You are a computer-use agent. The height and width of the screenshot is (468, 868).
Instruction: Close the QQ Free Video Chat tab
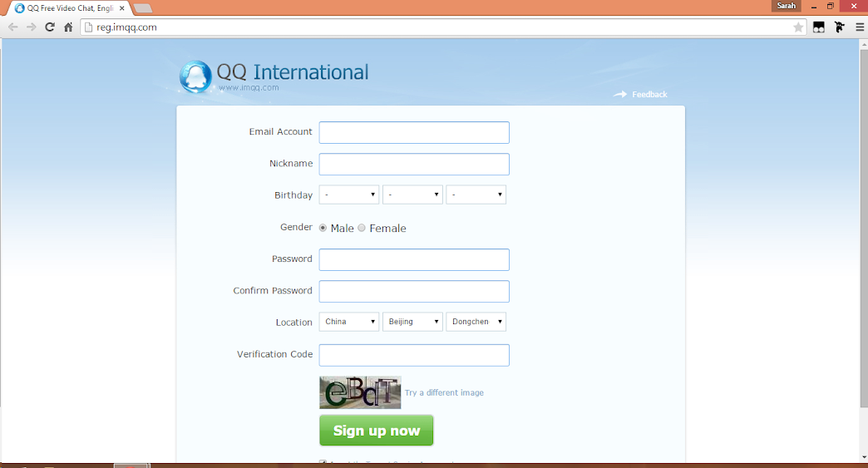121,8
